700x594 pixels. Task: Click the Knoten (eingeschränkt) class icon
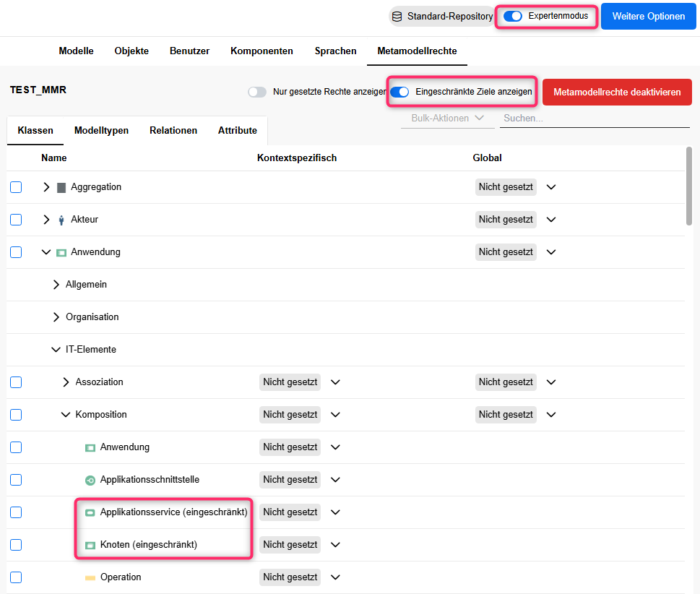coord(90,544)
